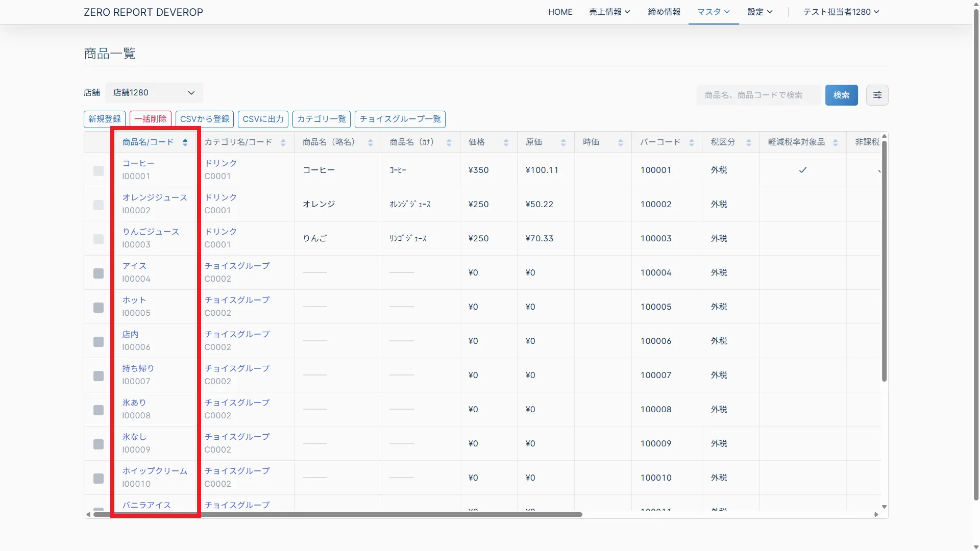This screenshot has width=980, height=551.
Task: Sort by 価格 column arrows
Action: [x=506, y=142]
